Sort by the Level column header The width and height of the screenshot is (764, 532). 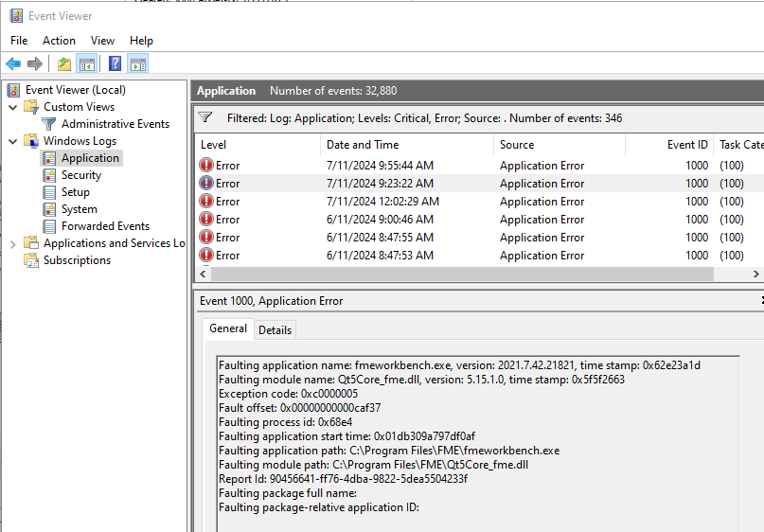[258, 145]
